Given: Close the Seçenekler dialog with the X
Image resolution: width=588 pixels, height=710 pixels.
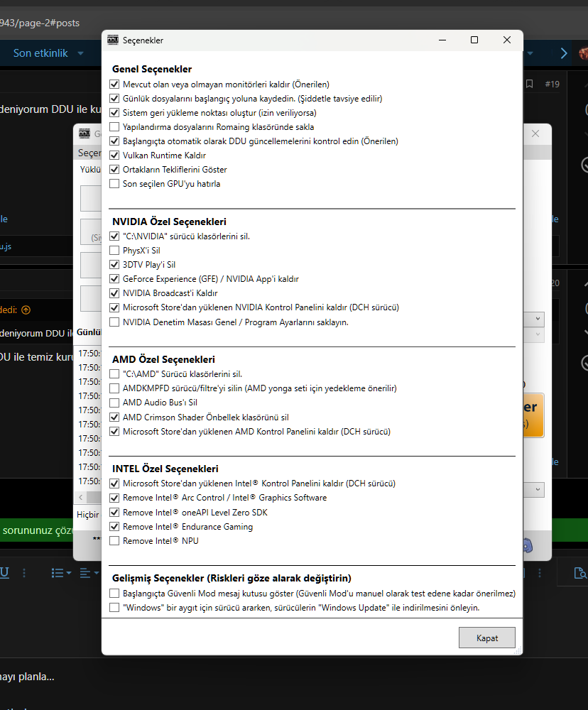Looking at the screenshot, I should pyautogui.click(x=507, y=40).
